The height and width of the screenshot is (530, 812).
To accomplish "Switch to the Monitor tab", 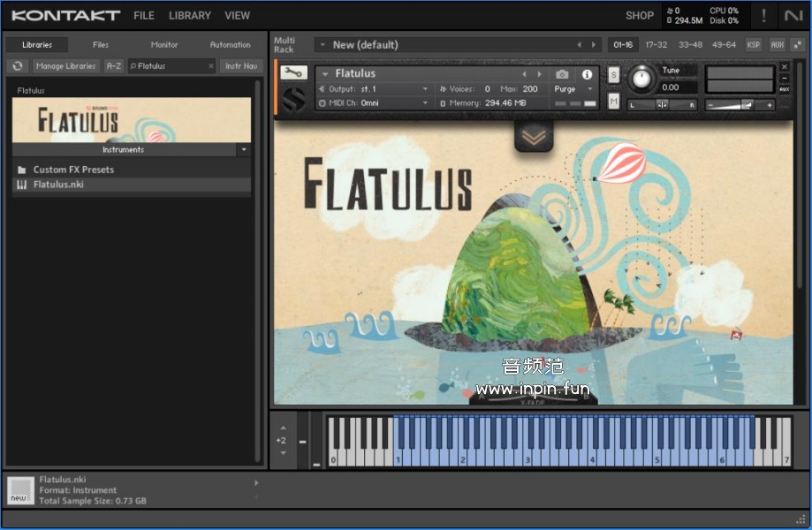I will 164,45.
